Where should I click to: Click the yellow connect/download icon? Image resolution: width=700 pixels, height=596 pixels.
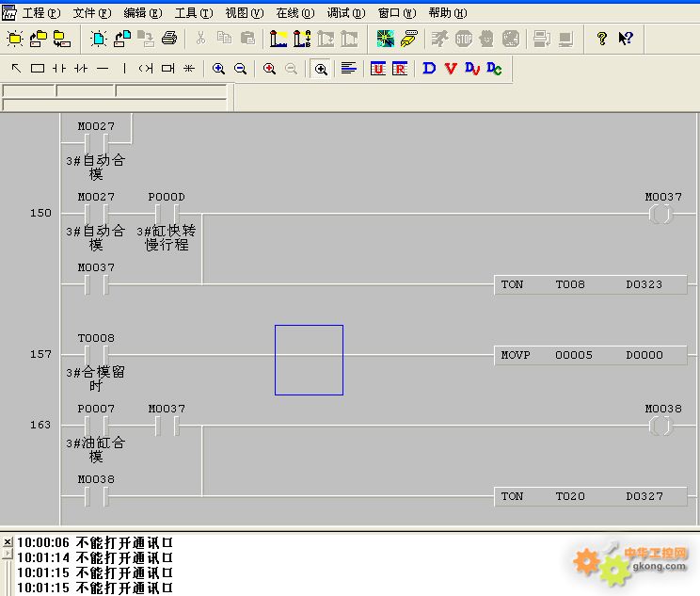[409, 39]
